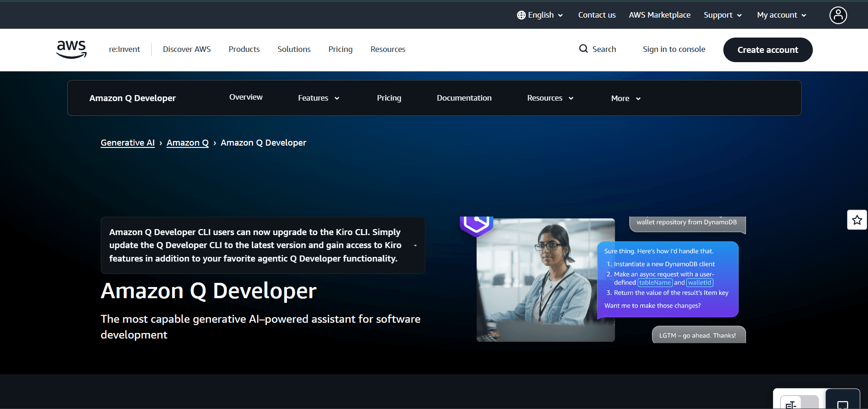Click the "Sure thing. Here's how I'd handle that." line
Image resolution: width=868 pixels, height=409 pixels.
pyautogui.click(x=659, y=251)
